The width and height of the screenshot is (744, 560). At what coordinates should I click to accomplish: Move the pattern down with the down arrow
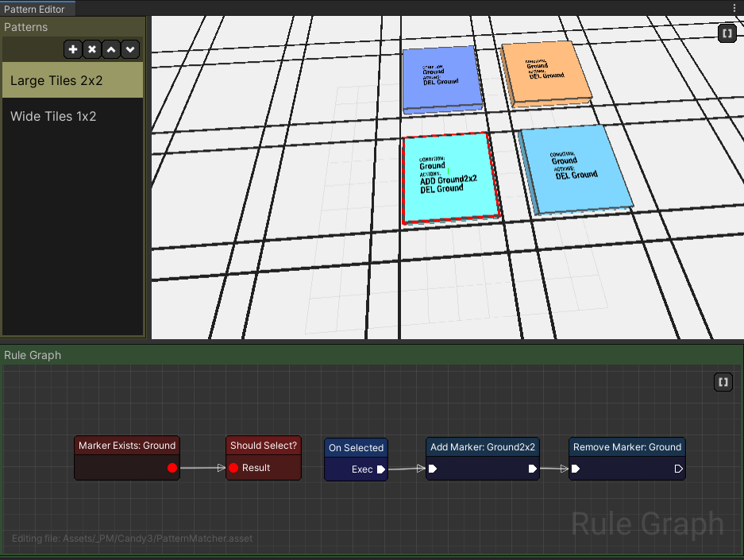point(130,49)
